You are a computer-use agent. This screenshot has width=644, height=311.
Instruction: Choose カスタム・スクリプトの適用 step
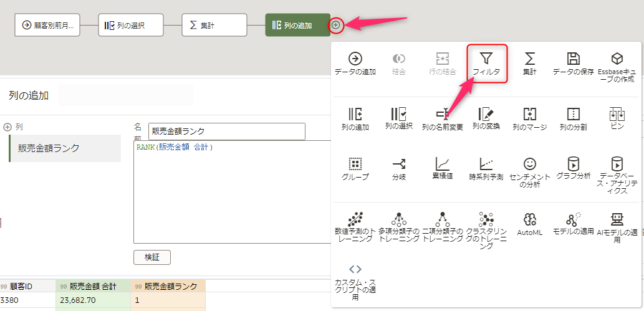point(355,283)
